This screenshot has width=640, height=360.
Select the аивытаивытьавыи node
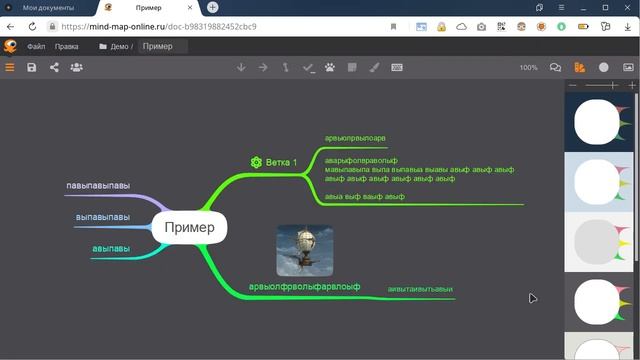tap(420, 289)
